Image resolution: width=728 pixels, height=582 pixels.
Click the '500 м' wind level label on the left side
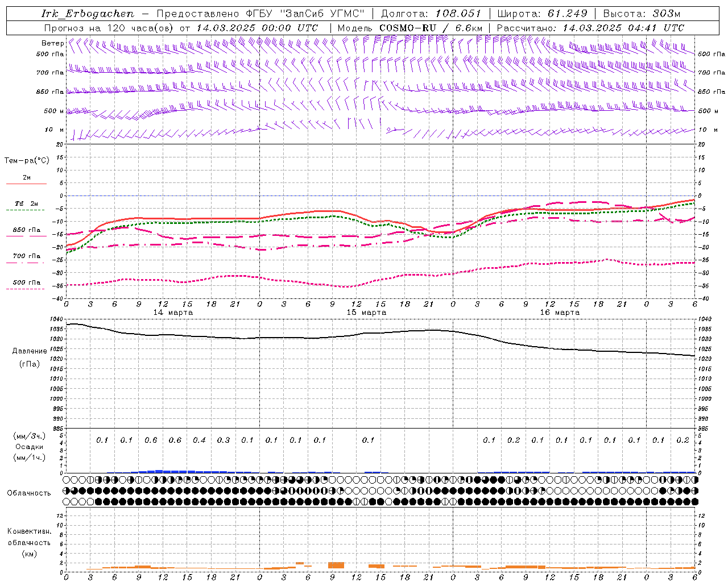click(x=54, y=111)
